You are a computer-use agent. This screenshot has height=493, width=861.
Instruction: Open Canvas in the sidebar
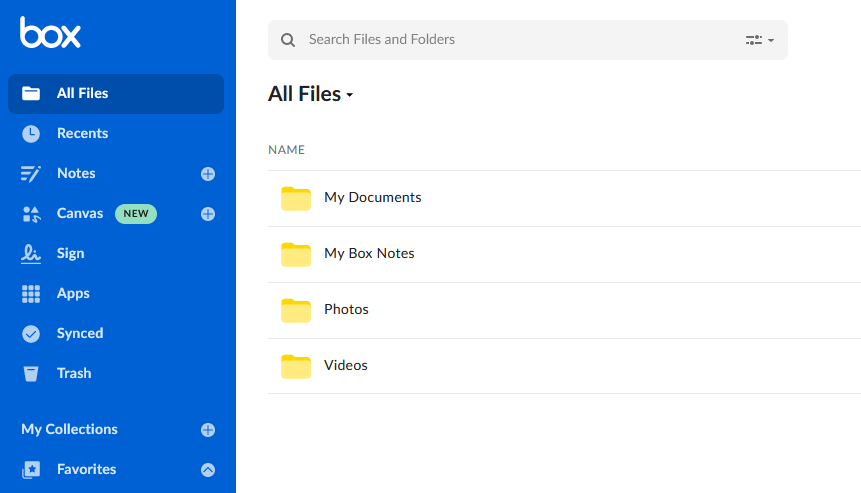80,213
